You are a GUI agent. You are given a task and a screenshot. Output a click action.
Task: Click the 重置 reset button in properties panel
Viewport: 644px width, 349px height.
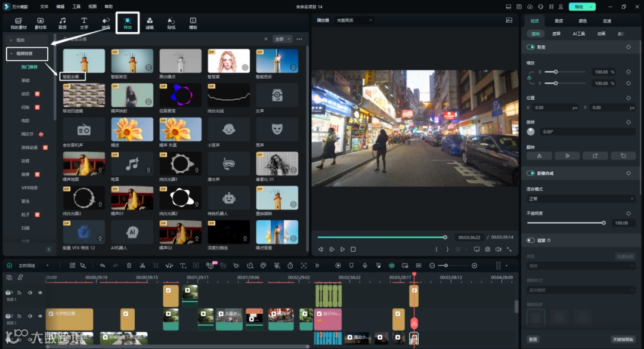[532, 339]
